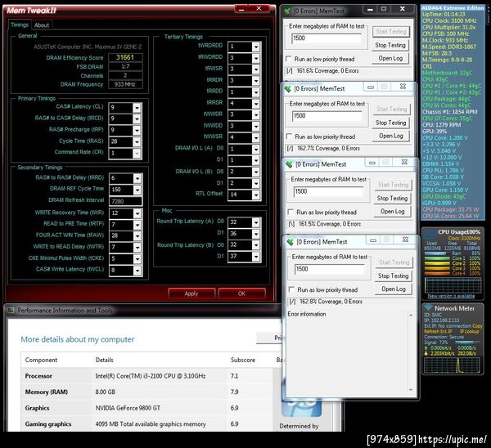Click IP Lookup in Network Meter gadget

pos(470,331)
